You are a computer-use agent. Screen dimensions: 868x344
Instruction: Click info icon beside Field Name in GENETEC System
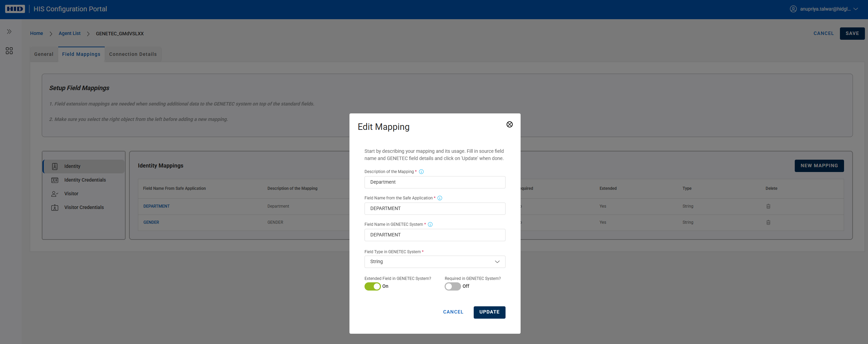(x=430, y=224)
